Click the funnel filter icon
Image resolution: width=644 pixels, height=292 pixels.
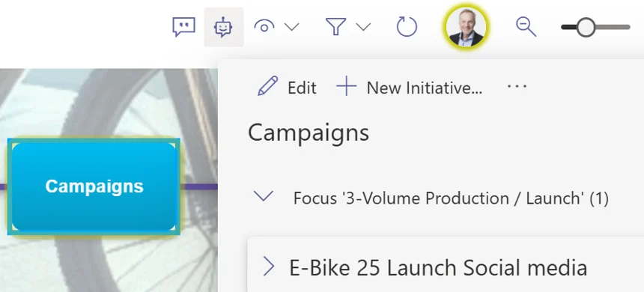(x=335, y=27)
